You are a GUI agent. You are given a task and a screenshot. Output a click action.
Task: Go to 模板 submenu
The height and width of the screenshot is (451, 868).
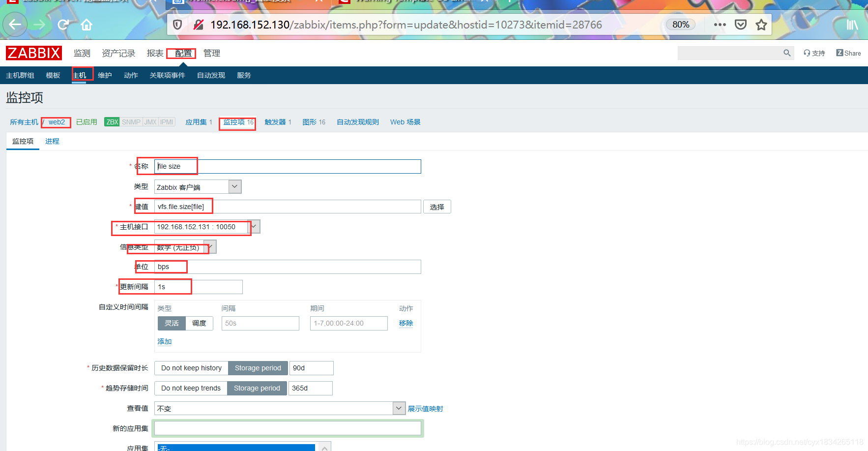coord(53,75)
